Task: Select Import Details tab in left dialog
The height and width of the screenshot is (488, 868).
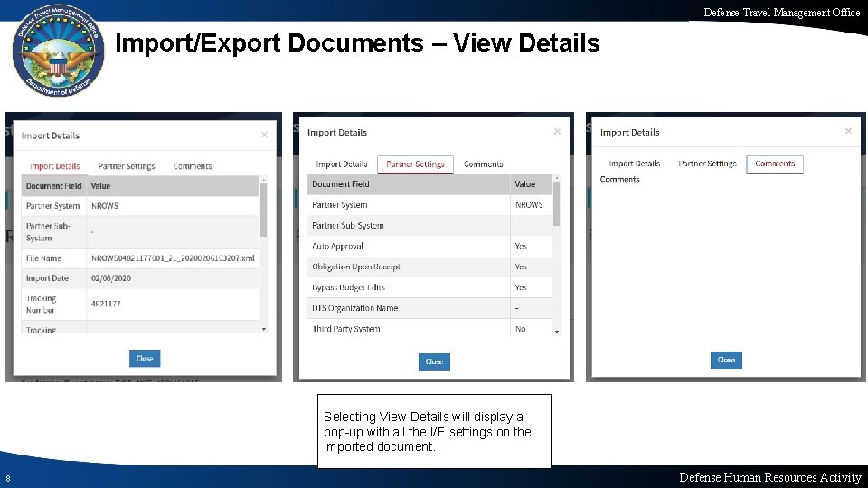Action: tap(55, 166)
